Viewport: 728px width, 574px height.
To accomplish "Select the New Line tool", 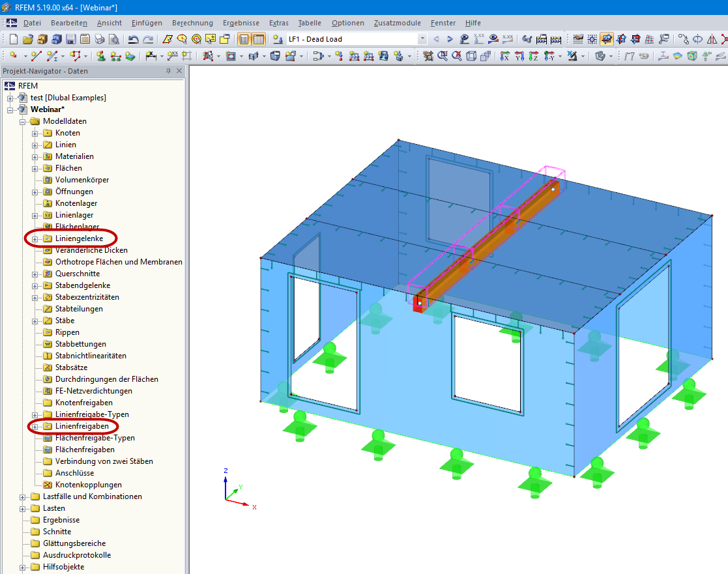I will tap(35, 56).
